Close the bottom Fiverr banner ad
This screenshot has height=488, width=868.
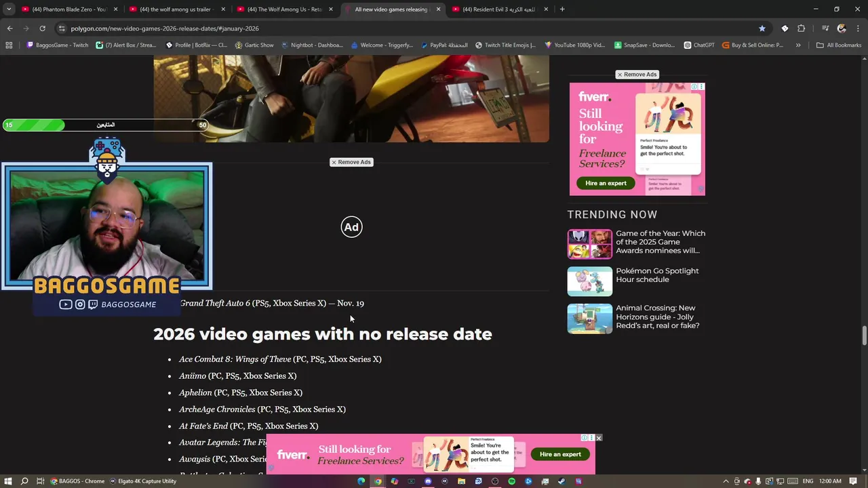(x=598, y=438)
